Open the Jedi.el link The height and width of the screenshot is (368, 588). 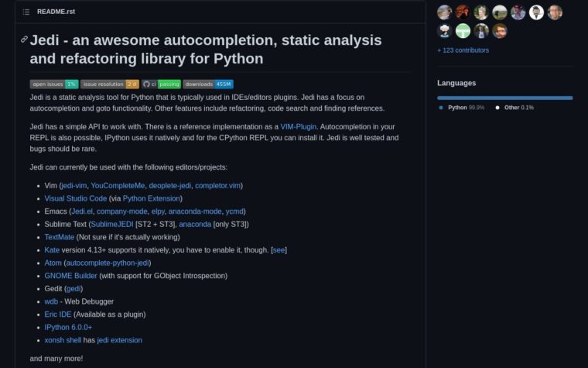click(x=82, y=212)
